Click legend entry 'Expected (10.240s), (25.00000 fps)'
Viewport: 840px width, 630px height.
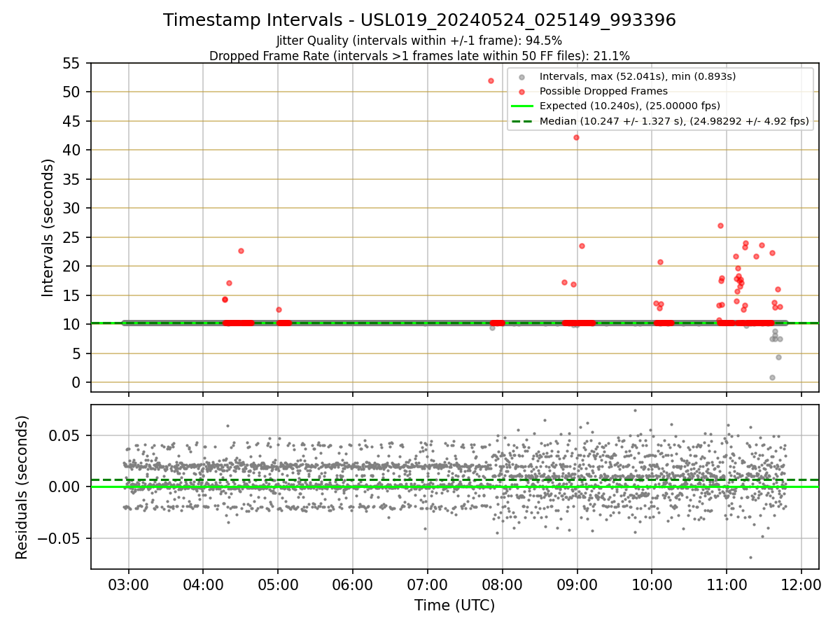[630, 106]
